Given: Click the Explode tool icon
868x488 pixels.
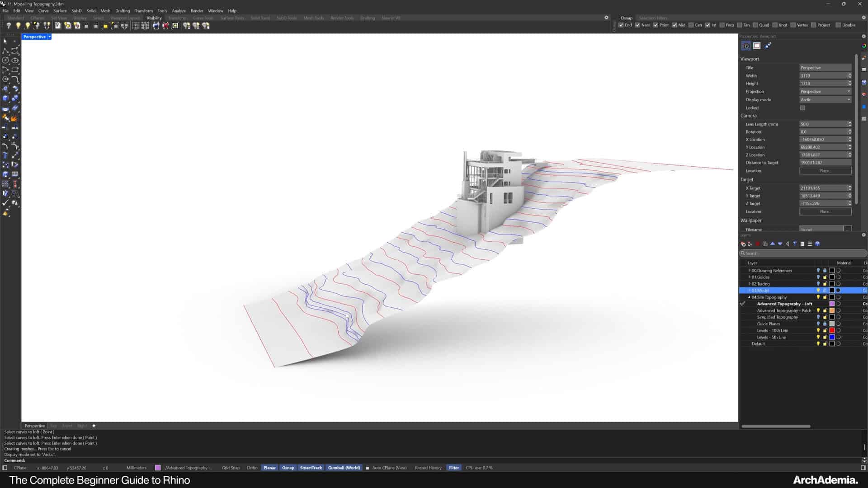Looking at the screenshot, I should pos(15,117).
